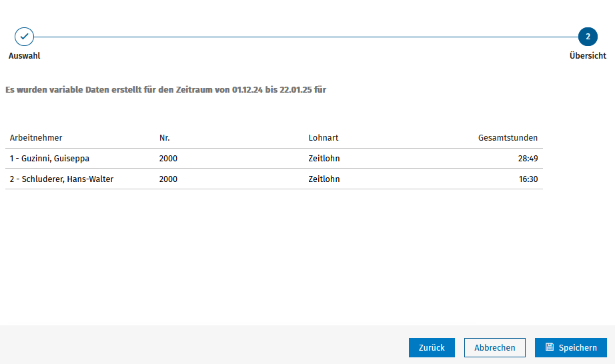Click the Lohnart column header

(x=324, y=138)
